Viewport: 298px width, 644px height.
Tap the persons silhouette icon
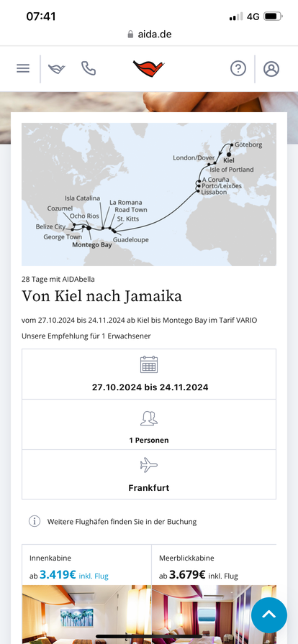pyautogui.click(x=149, y=418)
